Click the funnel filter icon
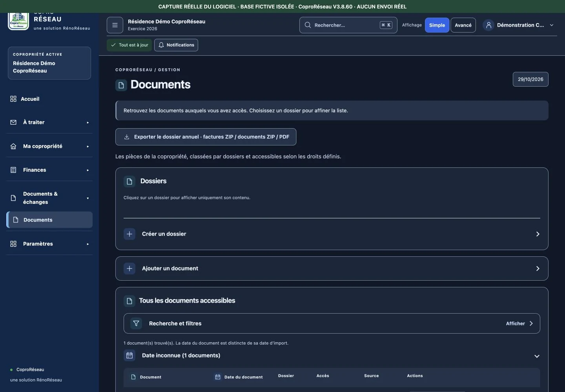The width and height of the screenshot is (565, 392). click(x=136, y=323)
